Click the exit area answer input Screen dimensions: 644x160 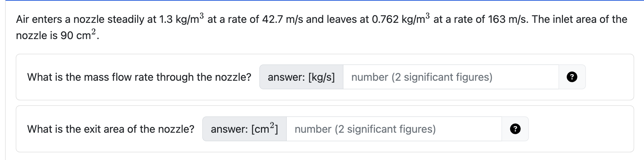pos(394,129)
